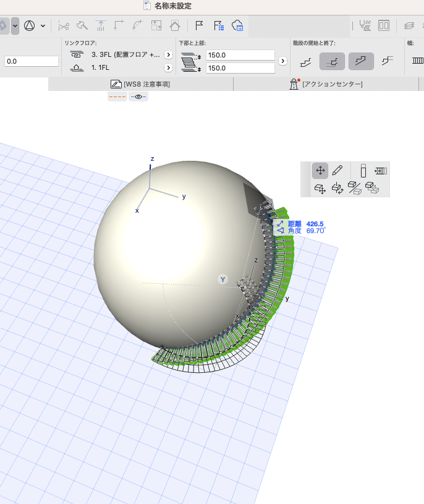Screen dimensions: 424x504
Task: Click the check-mark review icon in toolbar
Action: click(365, 25)
